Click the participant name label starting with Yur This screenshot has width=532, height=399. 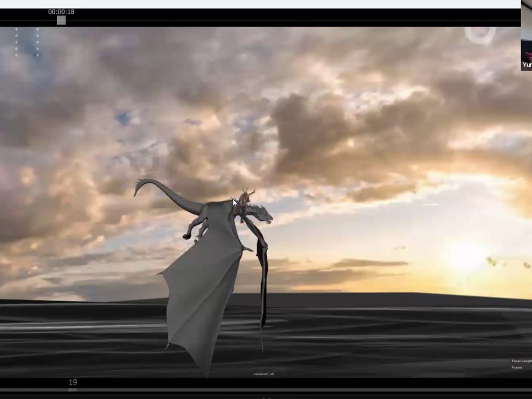pos(527,65)
